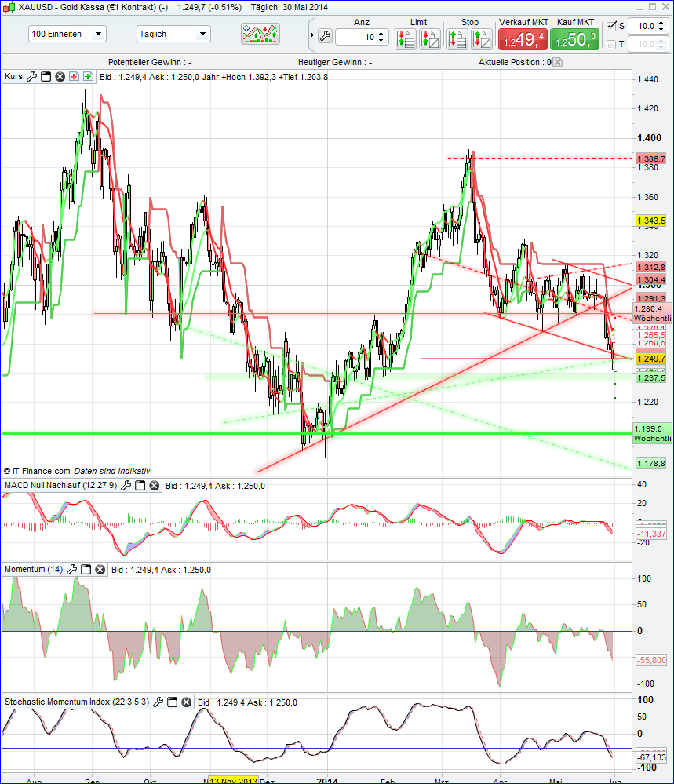Open the Momentum indicator settings wrench

point(72,570)
